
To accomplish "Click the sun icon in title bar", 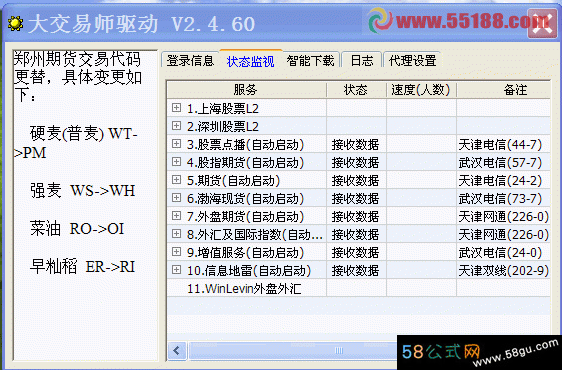I will tap(15, 24).
